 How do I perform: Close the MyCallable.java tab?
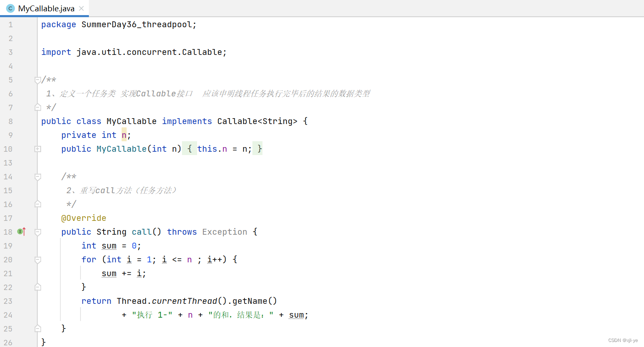(81, 8)
